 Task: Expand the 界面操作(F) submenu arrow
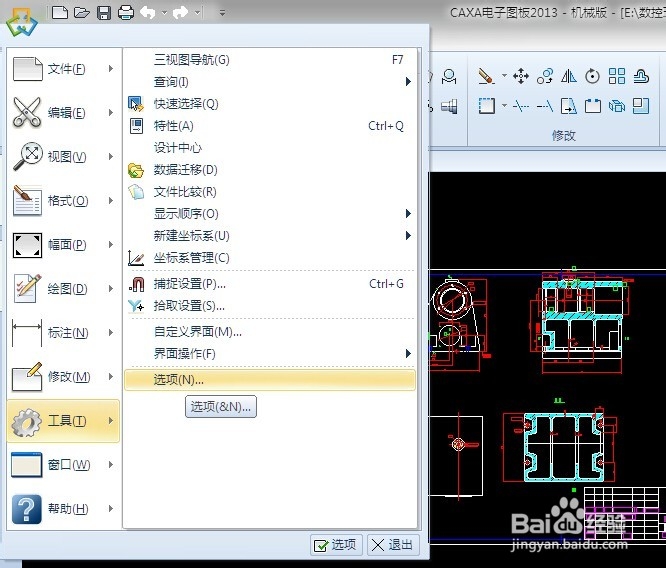(x=408, y=353)
